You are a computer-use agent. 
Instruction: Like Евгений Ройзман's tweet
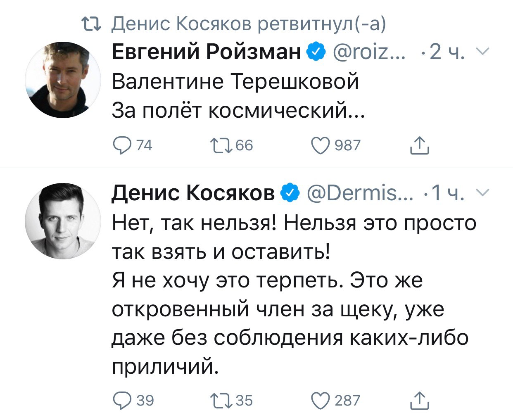(321, 145)
